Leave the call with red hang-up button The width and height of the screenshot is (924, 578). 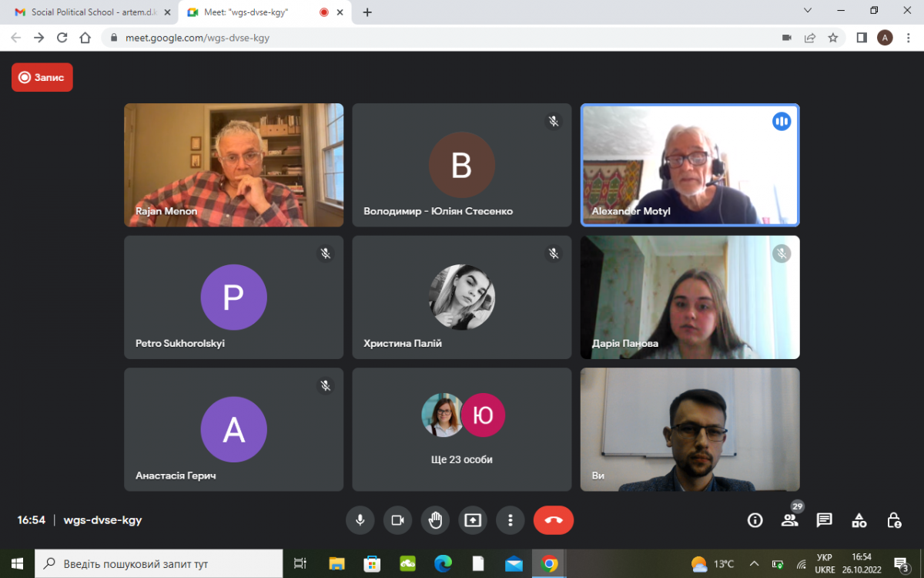coord(553,520)
